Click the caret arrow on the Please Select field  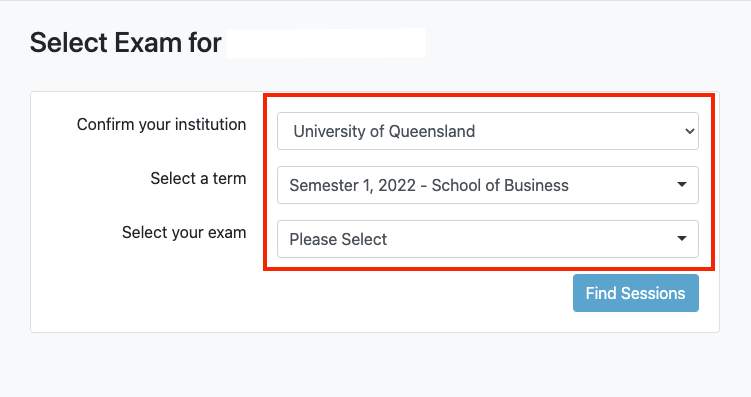(682, 238)
